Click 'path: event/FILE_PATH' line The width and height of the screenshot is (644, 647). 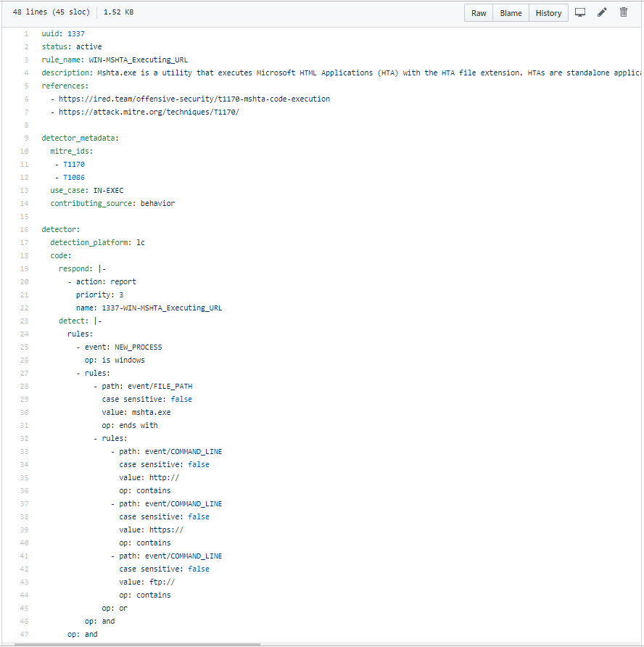147,386
